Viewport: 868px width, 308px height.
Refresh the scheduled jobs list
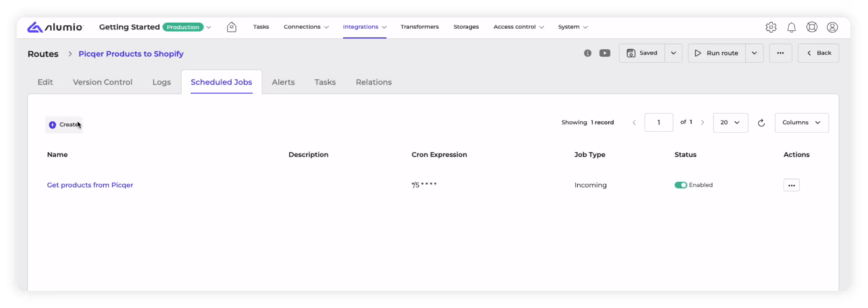tap(761, 122)
